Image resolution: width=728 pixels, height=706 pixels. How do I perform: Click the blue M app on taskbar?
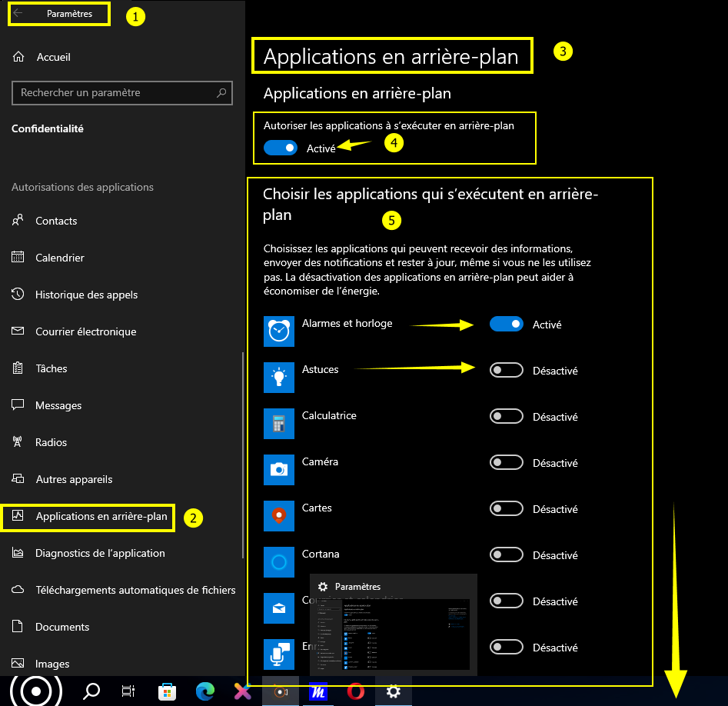(x=318, y=691)
